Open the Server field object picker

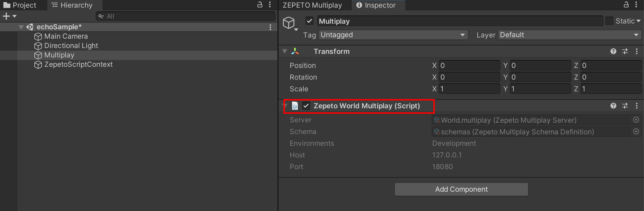click(636, 120)
